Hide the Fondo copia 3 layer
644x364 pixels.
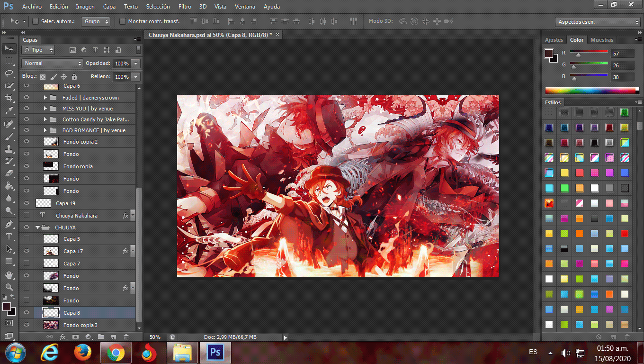[x=27, y=325]
